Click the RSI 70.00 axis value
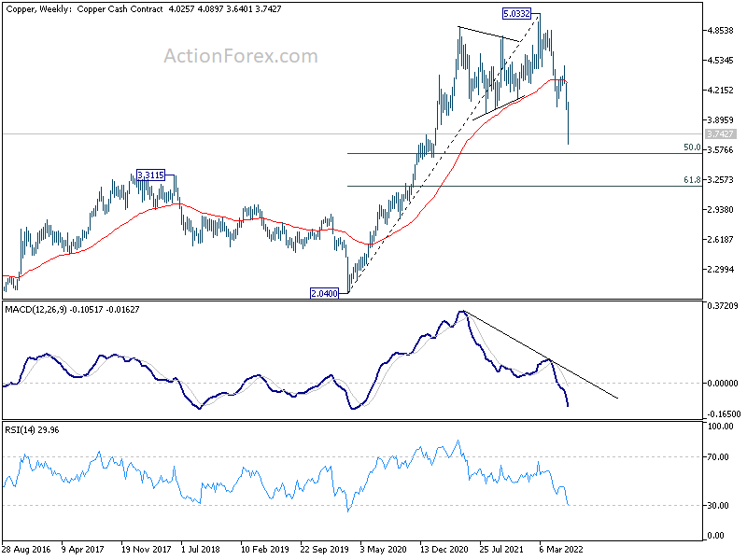Viewport: 747px width, 560px height. click(718, 457)
